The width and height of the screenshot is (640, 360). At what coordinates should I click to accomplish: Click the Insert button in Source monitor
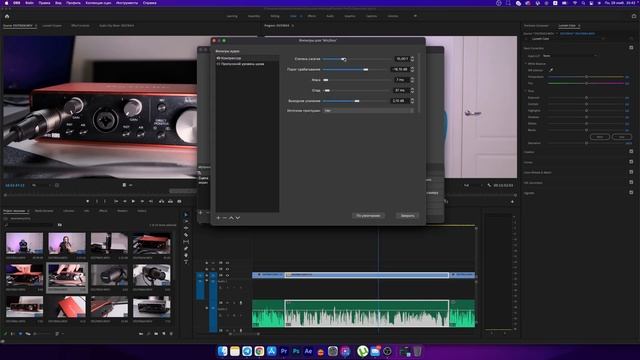[x=162, y=201]
